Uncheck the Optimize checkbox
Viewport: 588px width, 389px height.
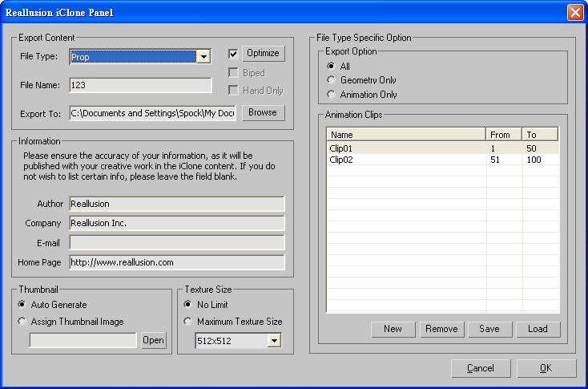[x=233, y=54]
